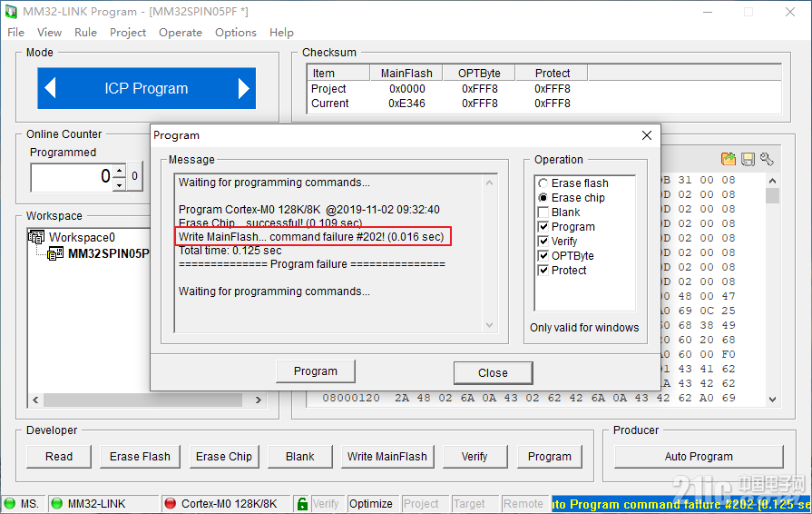Click the MM32SPIN05P project icon
Image resolution: width=812 pixels, height=514 pixels.
click(55, 253)
